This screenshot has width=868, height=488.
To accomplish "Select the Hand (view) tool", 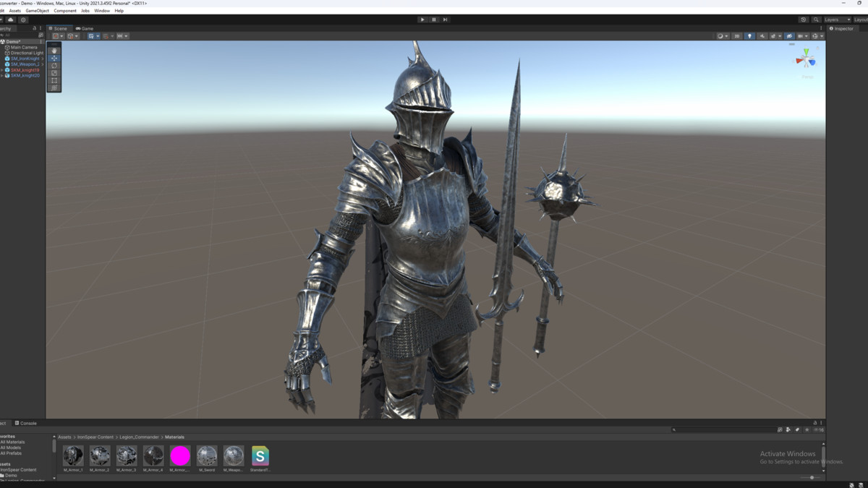I will coord(54,51).
